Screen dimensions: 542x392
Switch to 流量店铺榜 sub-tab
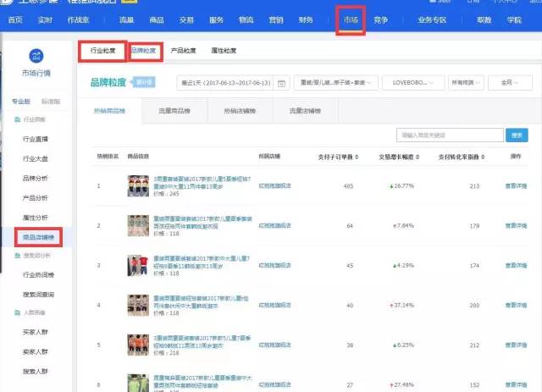pyautogui.click(x=305, y=111)
